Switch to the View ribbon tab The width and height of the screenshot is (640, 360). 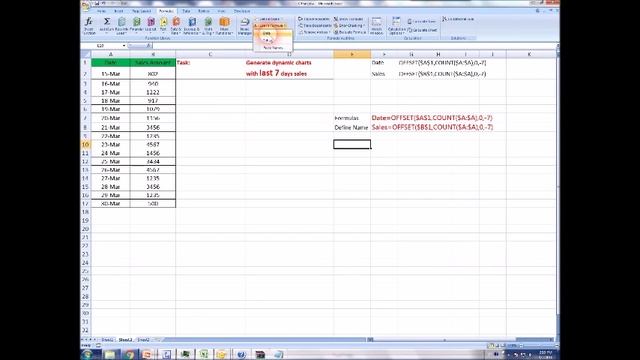point(221,11)
